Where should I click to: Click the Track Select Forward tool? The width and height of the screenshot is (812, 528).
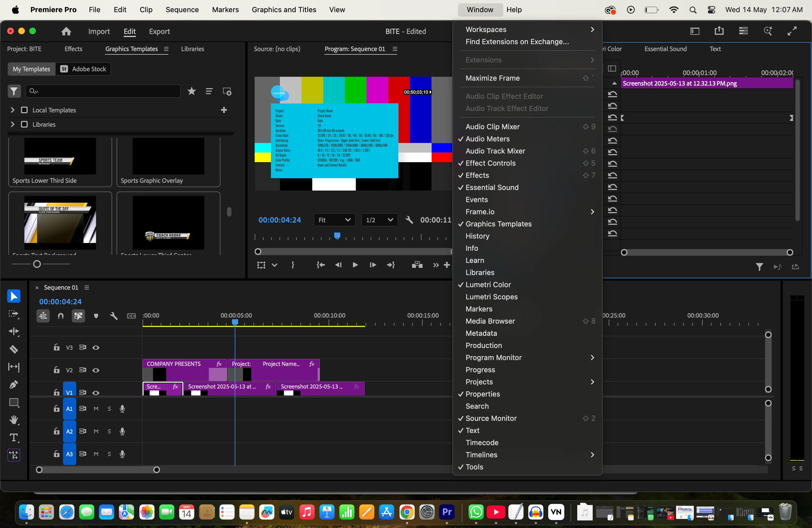pyautogui.click(x=14, y=314)
